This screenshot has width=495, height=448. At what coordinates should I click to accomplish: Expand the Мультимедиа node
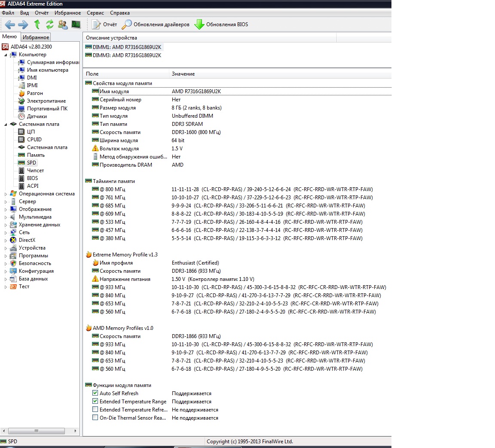point(5,217)
